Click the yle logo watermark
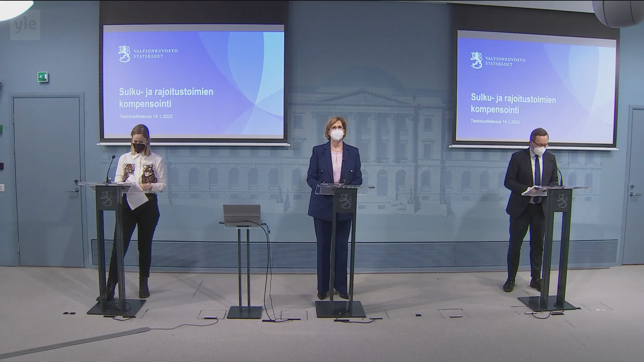Image resolution: width=644 pixels, height=362 pixels. [x=25, y=25]
